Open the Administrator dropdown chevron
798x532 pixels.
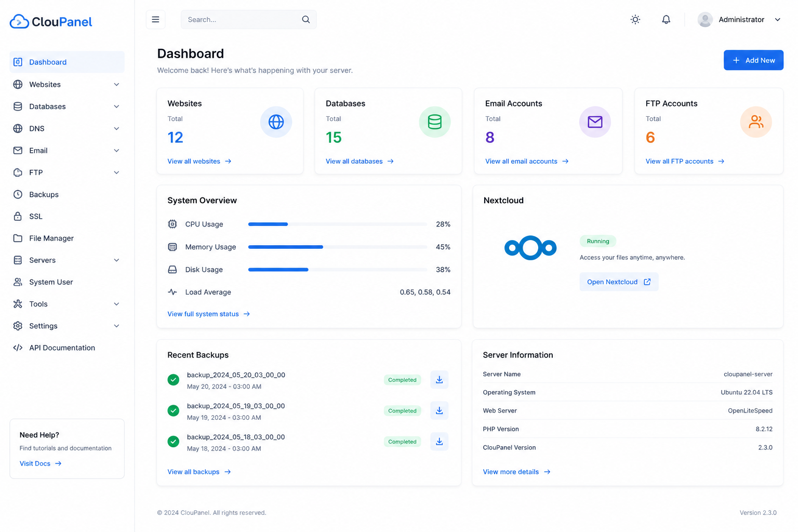point(778,20)
